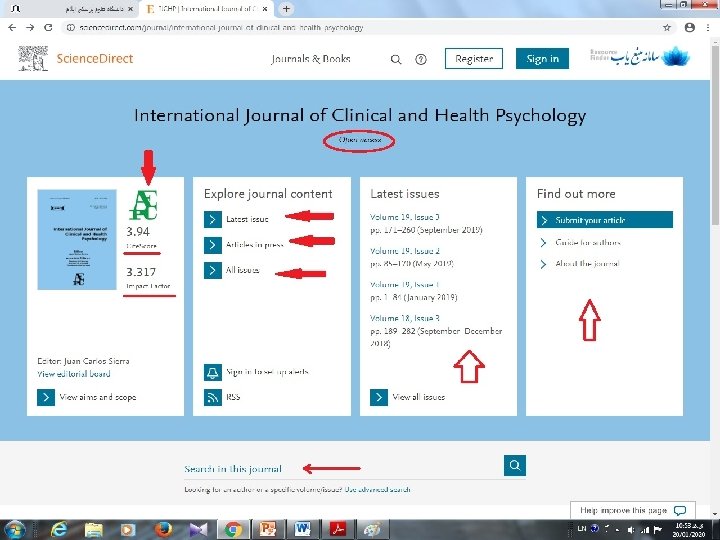Click the green AEPC logo

point(143,205)
